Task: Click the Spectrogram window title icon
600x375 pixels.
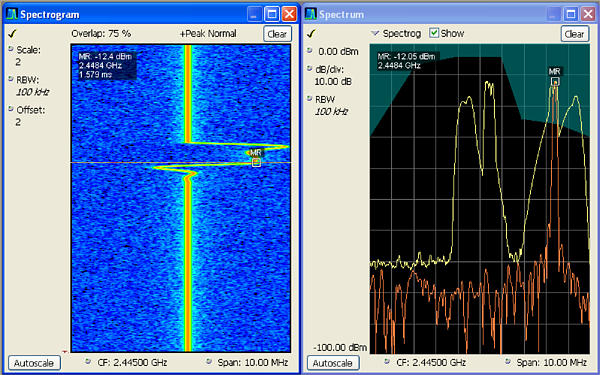Action: click(12, 15)
